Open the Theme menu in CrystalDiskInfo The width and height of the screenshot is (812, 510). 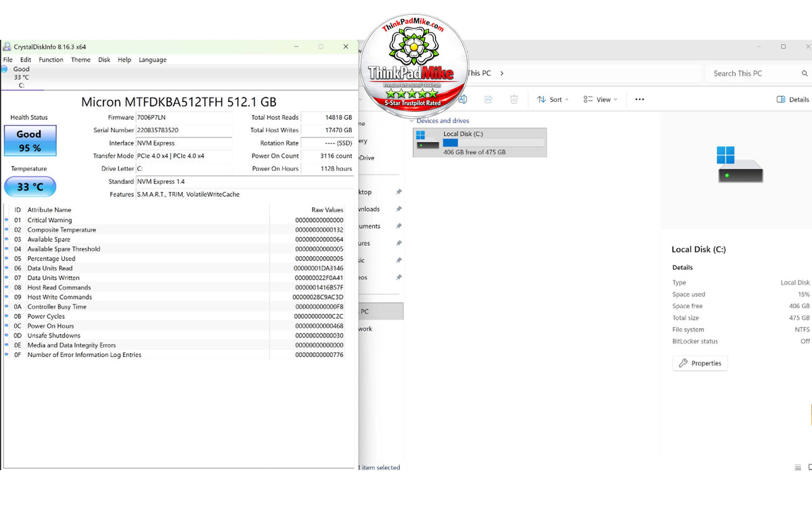pyautogui.click(x=81, y=60)
